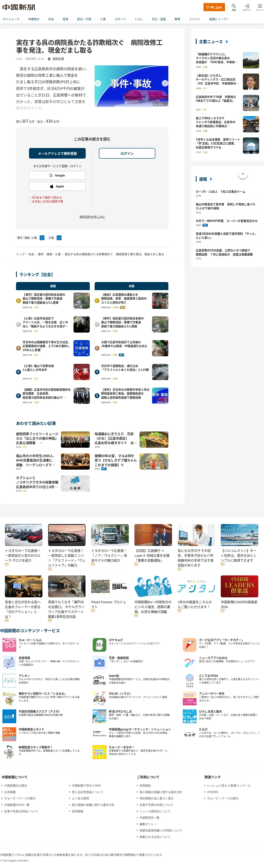The height and width of the screenshot is (868, 264).
Task: Click the scroll-to-top circular arrow button
Action: point(243,174)
